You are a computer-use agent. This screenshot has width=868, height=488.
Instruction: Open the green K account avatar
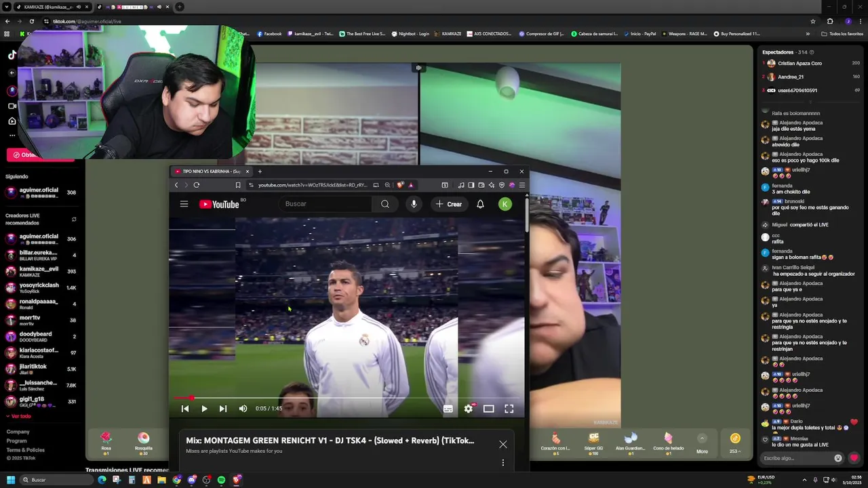point(505,204)
